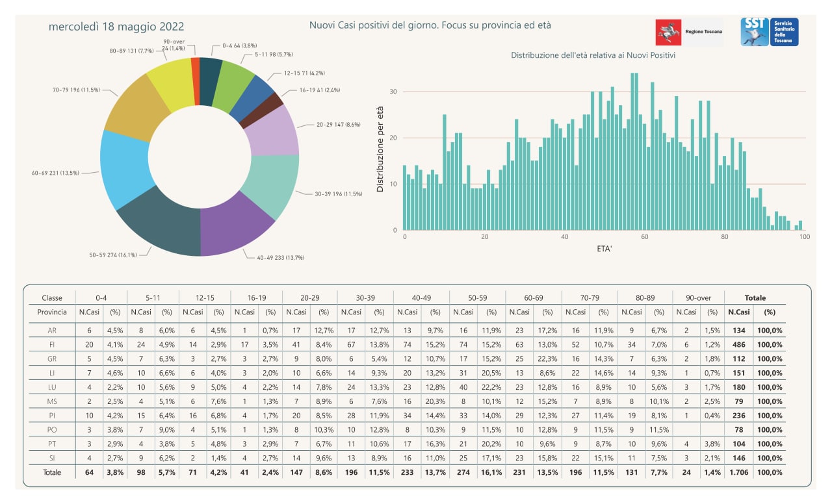Click the 40-49 age class header
This screenshot has width=832, height=504.
pyautogui.click(x=421, y=297)
